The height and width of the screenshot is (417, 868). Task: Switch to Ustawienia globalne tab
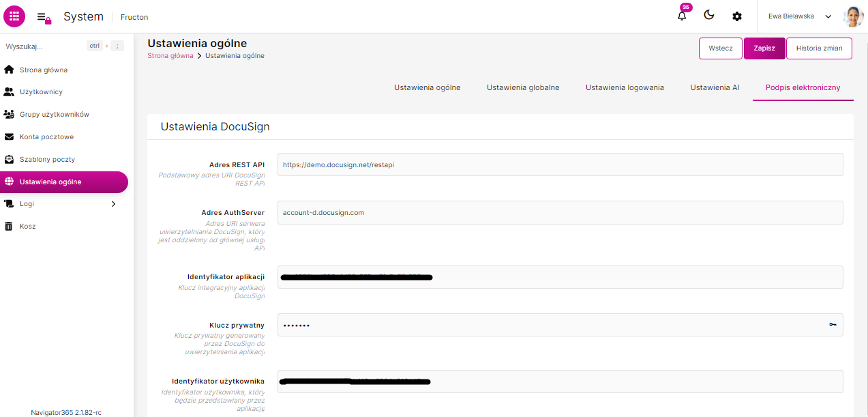(x=523, y=87)
